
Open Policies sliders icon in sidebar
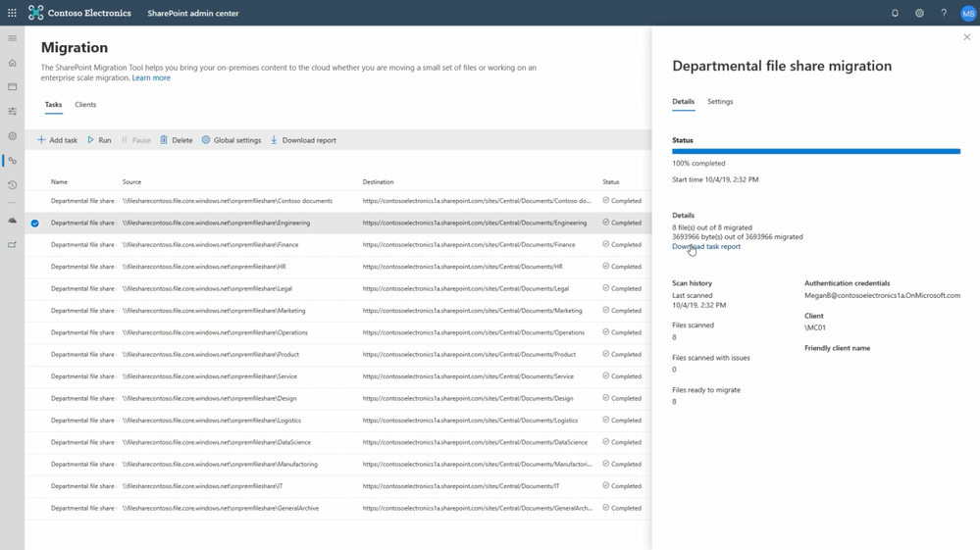pos(12,111)
